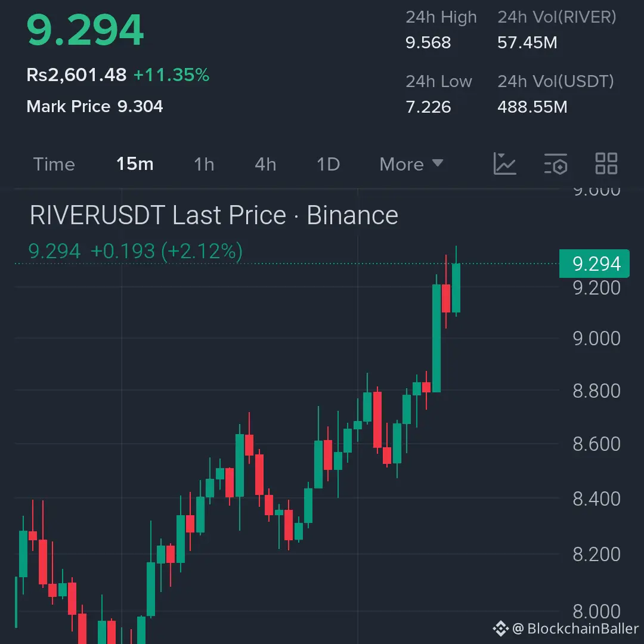Click the Rs2,601.48 converted price

[76, 75]
